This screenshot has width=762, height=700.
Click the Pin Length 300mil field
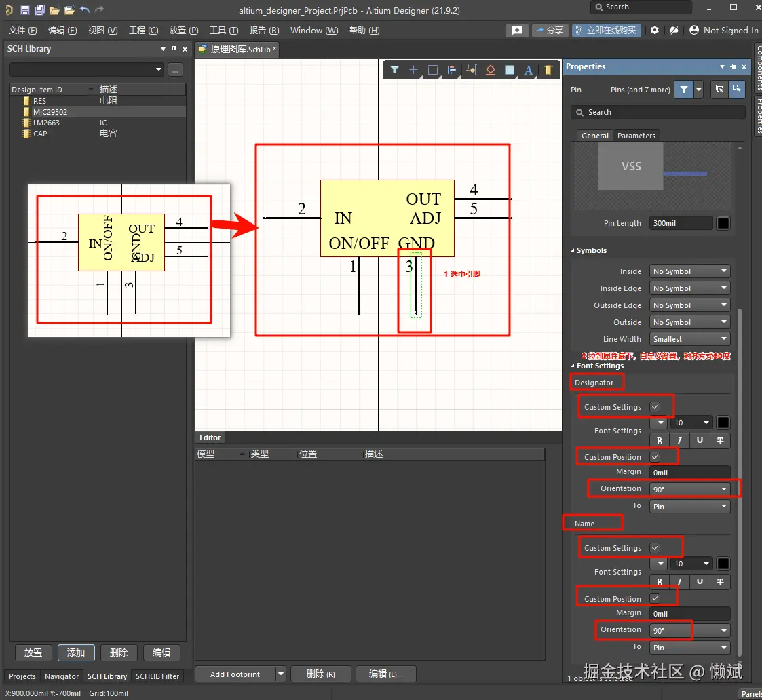coord(681,223)
